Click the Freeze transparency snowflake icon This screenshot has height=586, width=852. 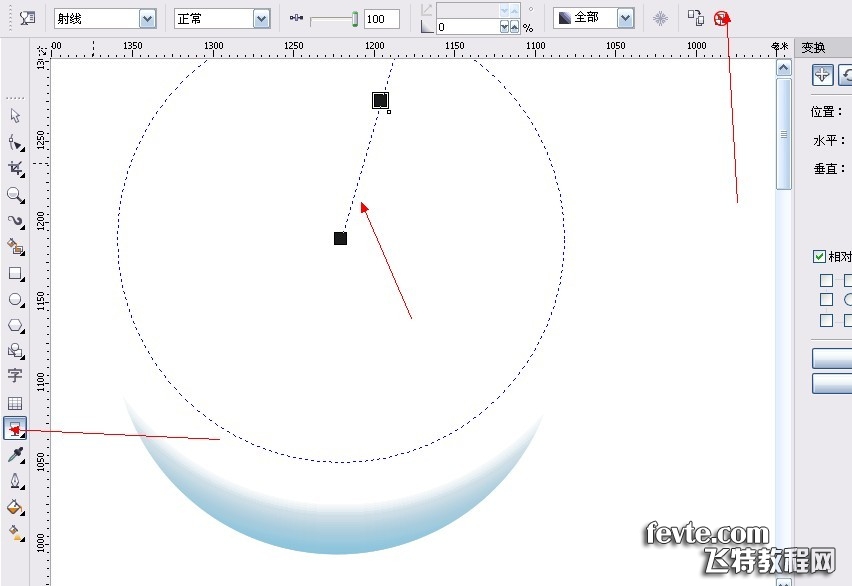coord(660,18)
